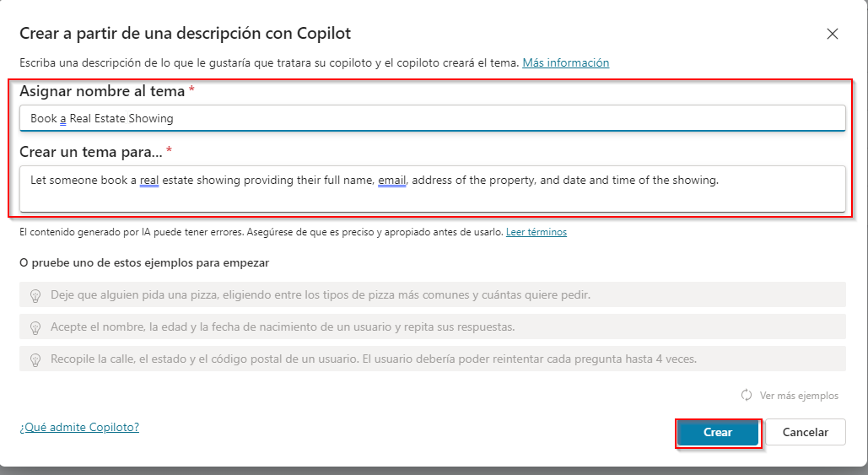Load more examples with Ver más ejemplos
This screenshot has height=475, width=868.
pos(799,396)
